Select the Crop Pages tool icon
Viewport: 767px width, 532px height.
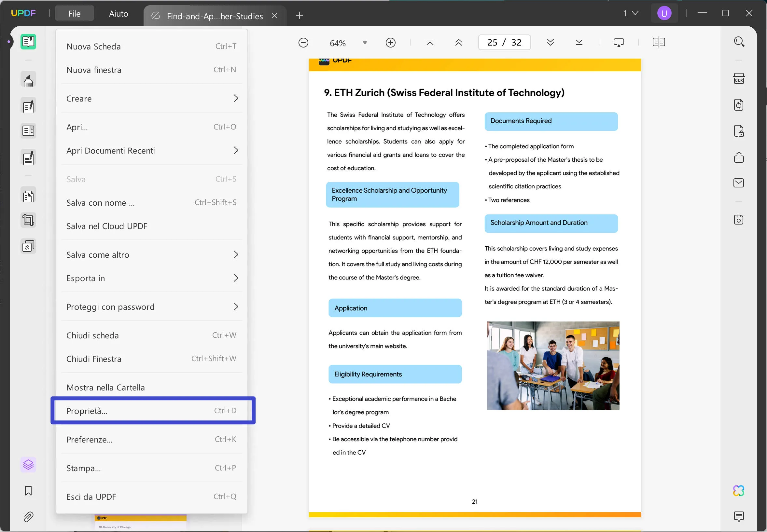pyautogui.click(x=28, y=220)
